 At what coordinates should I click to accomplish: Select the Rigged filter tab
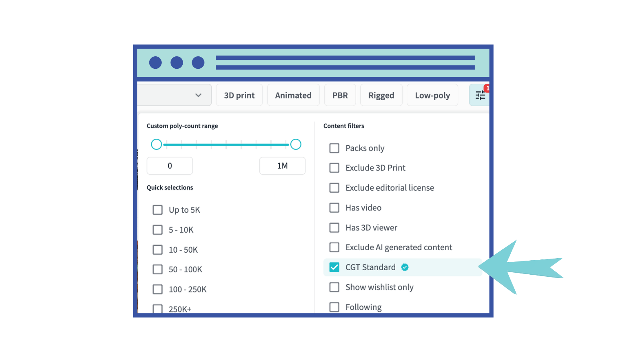[x=381, y=95]
